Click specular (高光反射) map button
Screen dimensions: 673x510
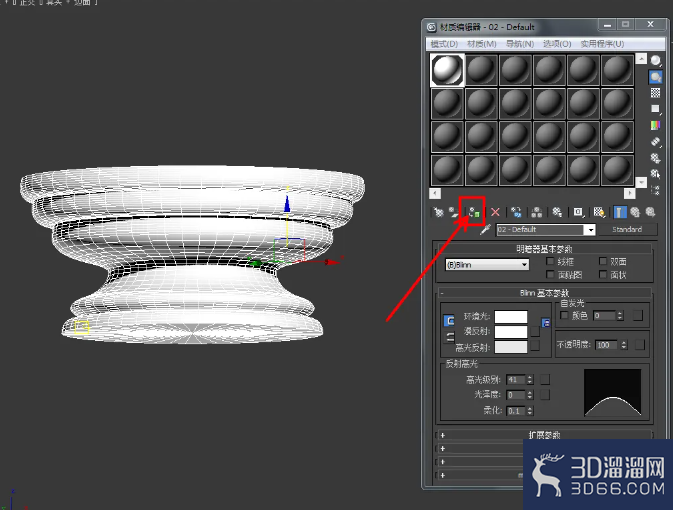coord(535,346)
